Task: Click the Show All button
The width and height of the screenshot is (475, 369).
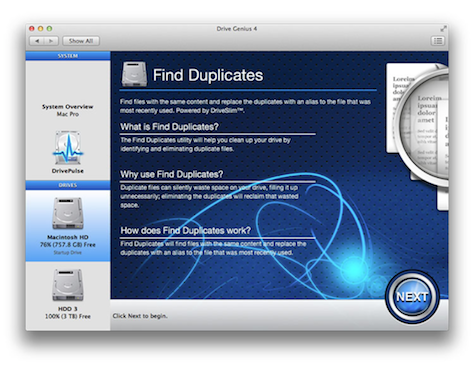Action: click(x=81, y=41)
